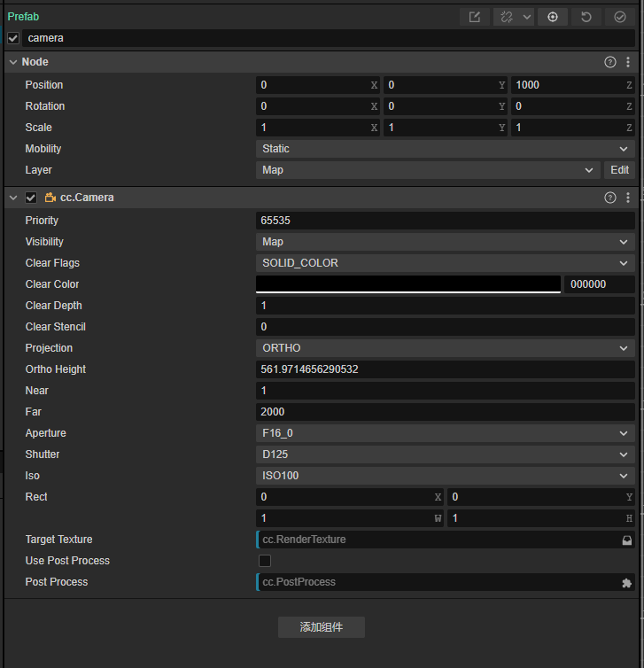644x668 pixels.
Task: Click the Clear Depth field
Action: 445,306
